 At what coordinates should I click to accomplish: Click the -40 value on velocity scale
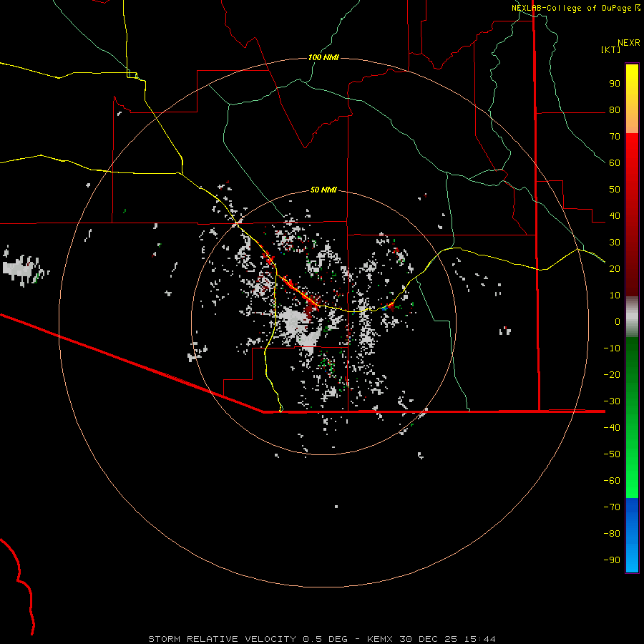point(612,428)
